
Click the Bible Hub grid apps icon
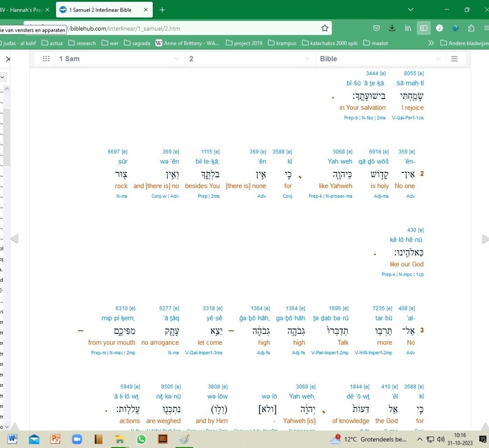point(46,59)
